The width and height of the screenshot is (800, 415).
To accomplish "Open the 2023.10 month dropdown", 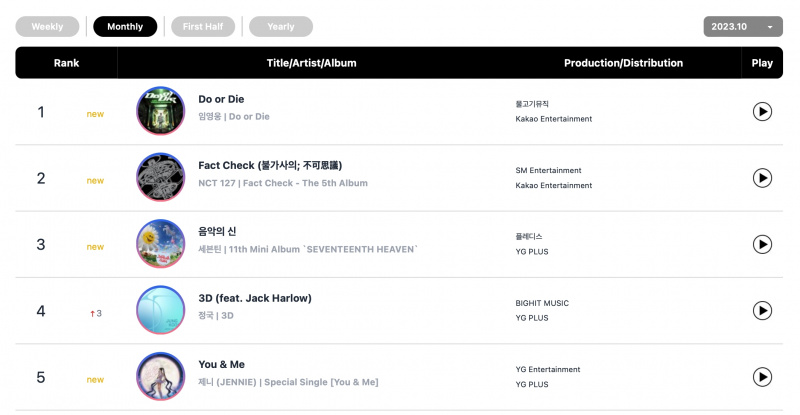I will [x=743, y=27].
